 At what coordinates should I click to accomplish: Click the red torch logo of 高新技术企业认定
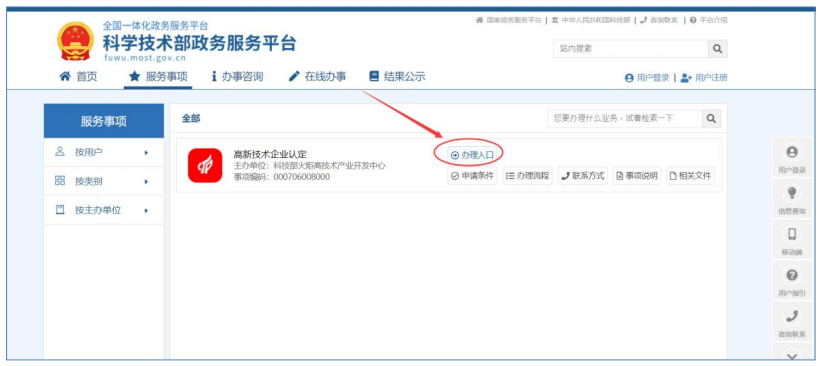tap(205, 165)
